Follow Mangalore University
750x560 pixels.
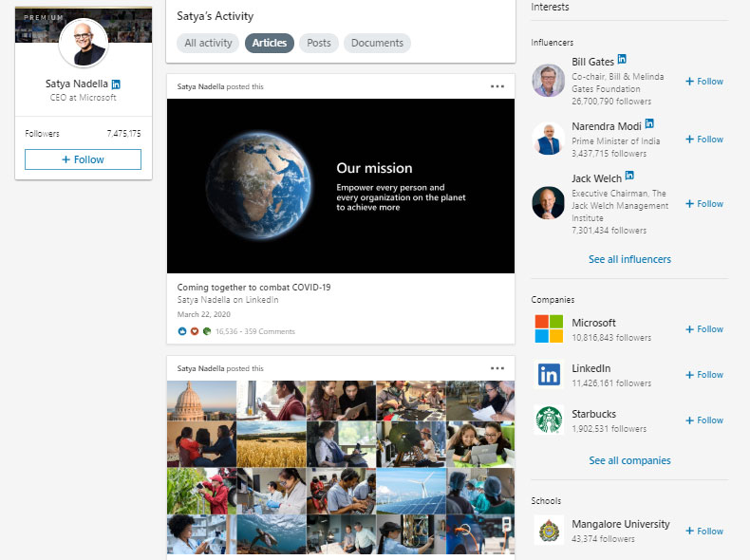click(704, 531)
